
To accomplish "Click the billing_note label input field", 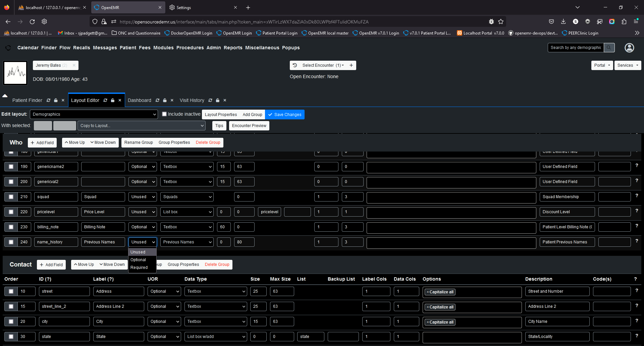I will [103, 227].
